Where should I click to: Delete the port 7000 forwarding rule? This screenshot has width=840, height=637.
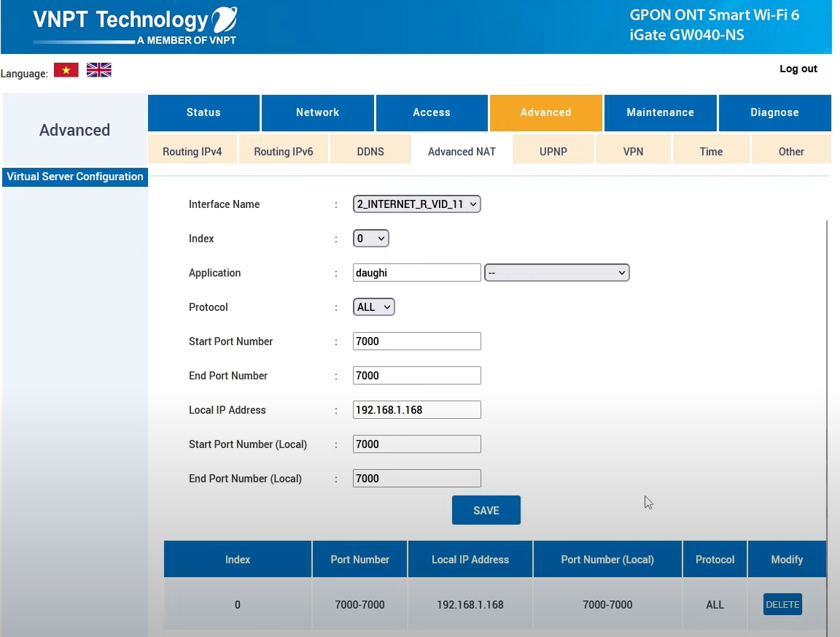[x=782, y=605]
